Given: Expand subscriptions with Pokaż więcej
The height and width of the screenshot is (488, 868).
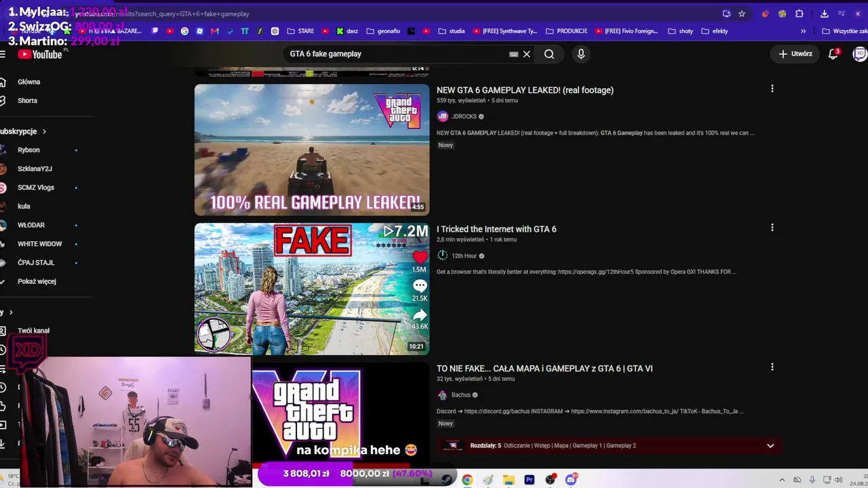Looking at the screenshot, I should coord(37,281).
